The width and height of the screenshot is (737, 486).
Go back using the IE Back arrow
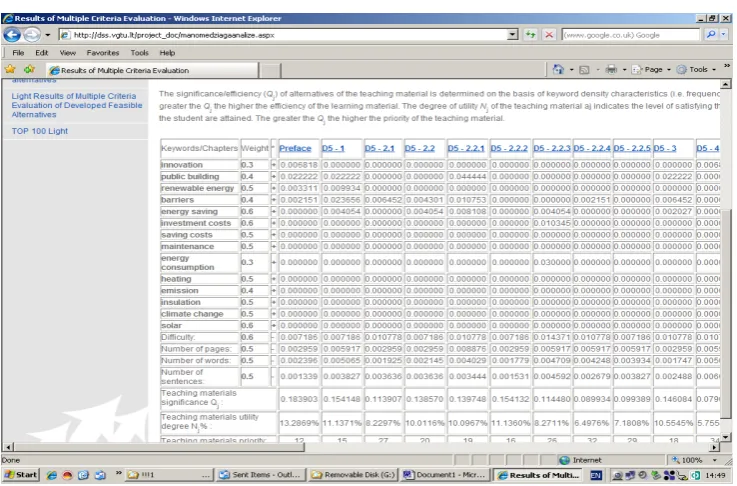coord(12,35)
